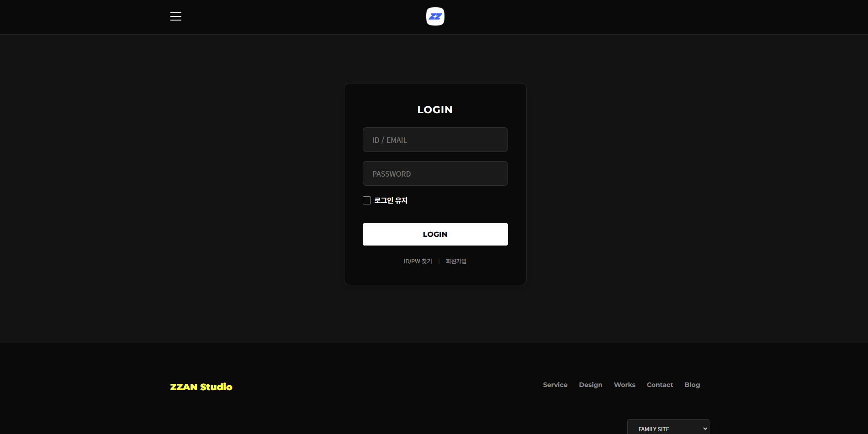Viewport: 868px width, 434px height.
Task: Open the hamburger navigation menu
Action: (176, 16)
